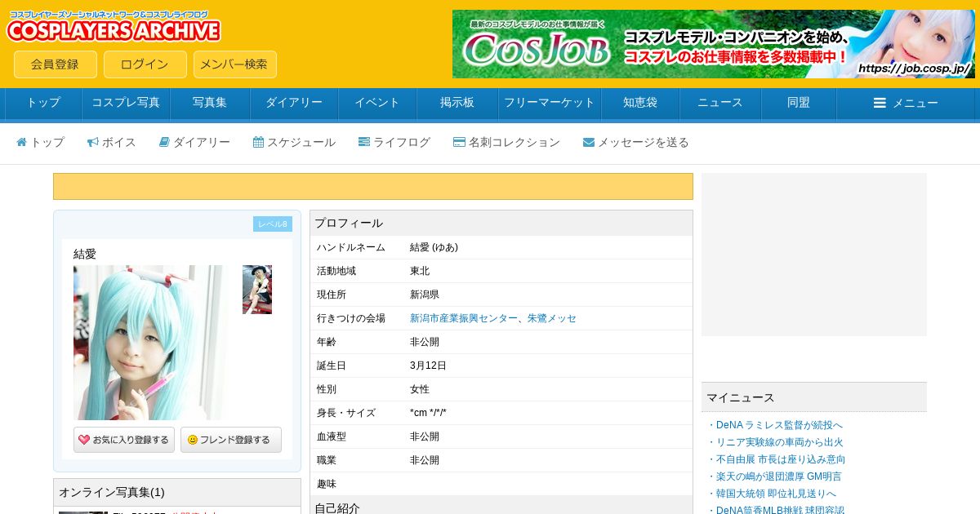Click the 新潟県 residence value

[x=425, y=295]
